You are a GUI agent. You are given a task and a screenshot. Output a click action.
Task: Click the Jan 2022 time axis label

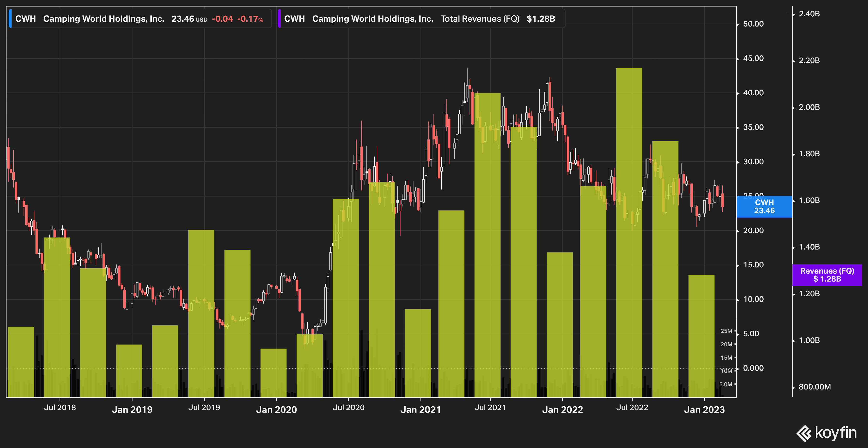pos(562,410)
